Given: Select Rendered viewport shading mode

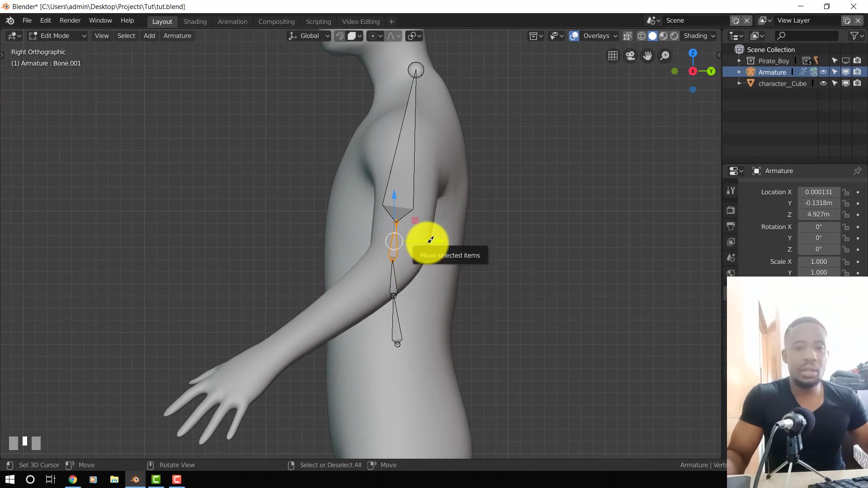Looking at the screenshot, I should pyautogui.click(x=674, y=36).
